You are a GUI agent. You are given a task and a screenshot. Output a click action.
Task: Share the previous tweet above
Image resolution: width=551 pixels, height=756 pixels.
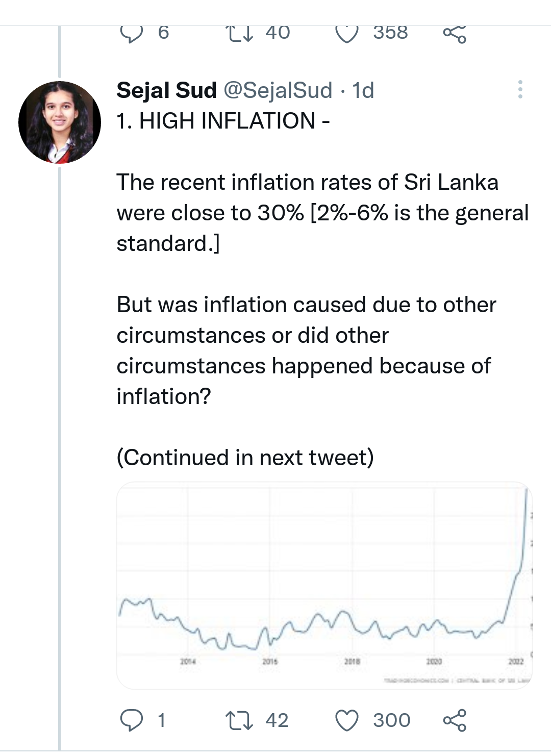point(455,33)
